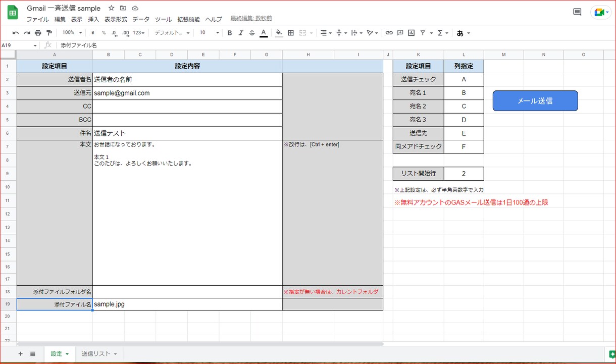The width and height of the screenshot is (616, 364).
Task: Open the font size 10 dropdown
Action: pos(210,33)
